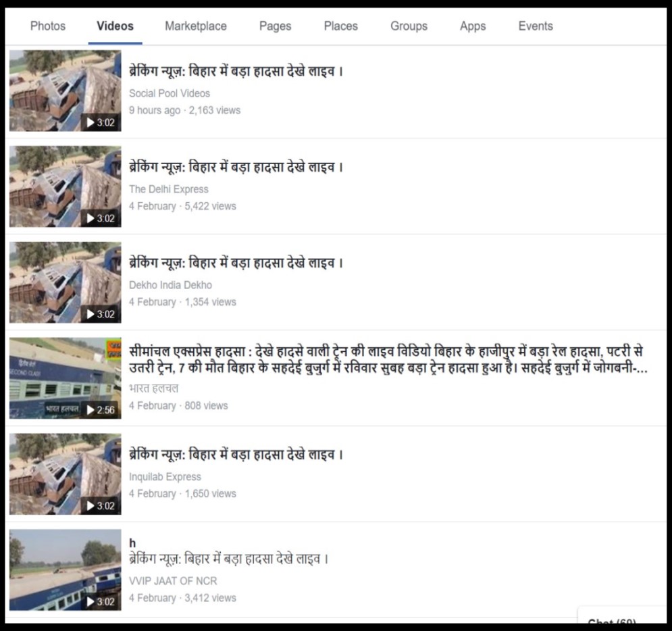Play the Inquilab Express video thumbnail
Image resolution: width=672 pixels, height=631 pixels.
click(65, 474)
